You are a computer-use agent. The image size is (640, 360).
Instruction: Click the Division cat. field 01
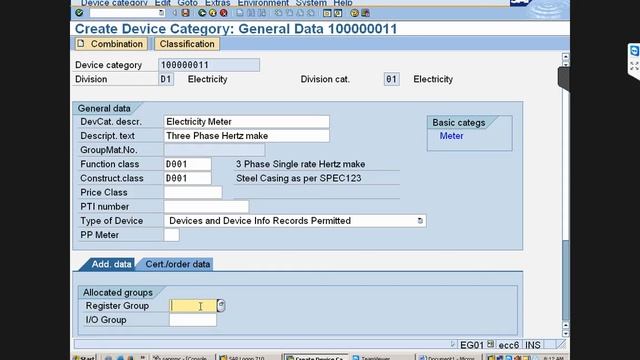(x=391, y=79)
